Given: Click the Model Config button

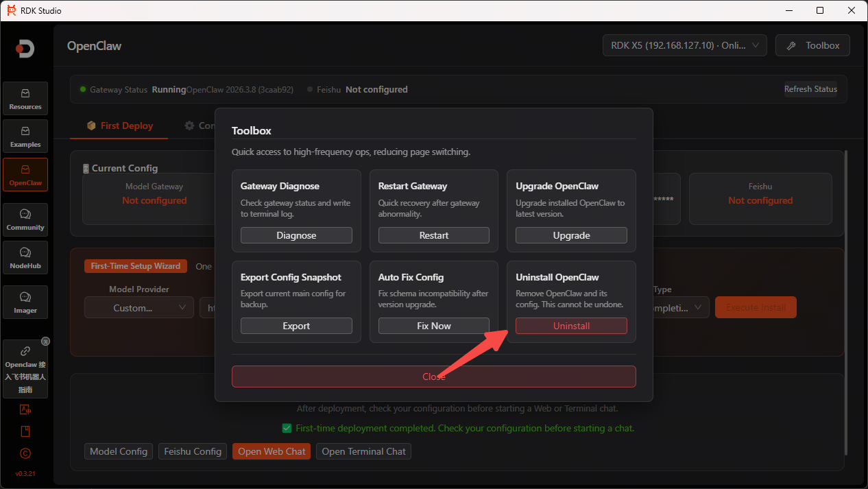Looking at the screenshot, I should (x=119, y=451).
